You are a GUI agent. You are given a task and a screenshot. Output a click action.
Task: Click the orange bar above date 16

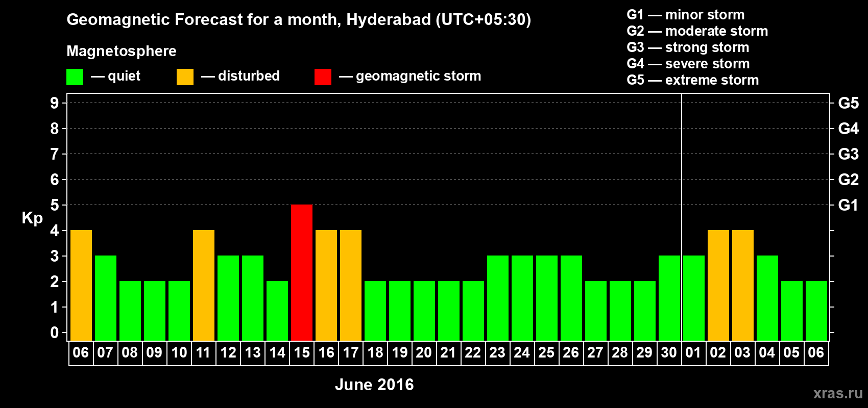(326, 285)
